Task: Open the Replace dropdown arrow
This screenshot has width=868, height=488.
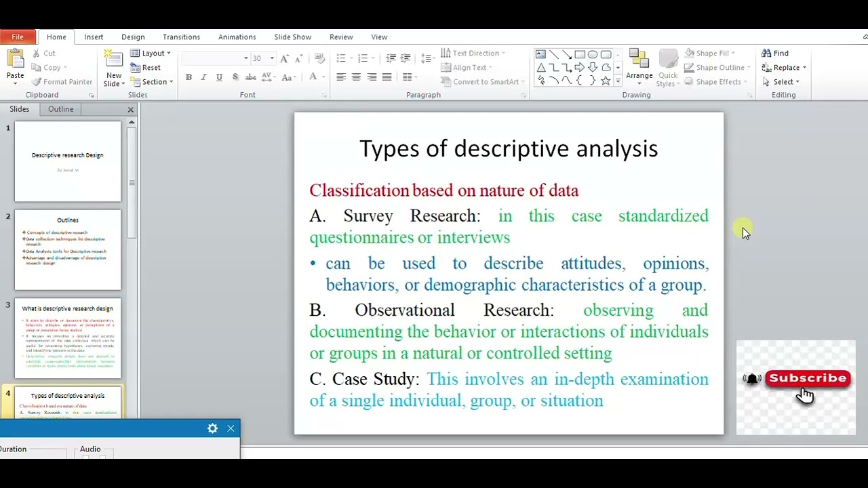Action: 804,67
